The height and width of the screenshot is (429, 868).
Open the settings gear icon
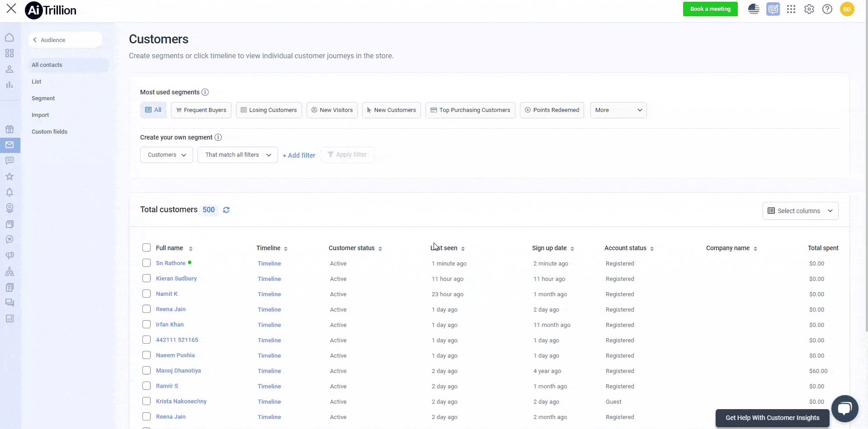point(809,9)
